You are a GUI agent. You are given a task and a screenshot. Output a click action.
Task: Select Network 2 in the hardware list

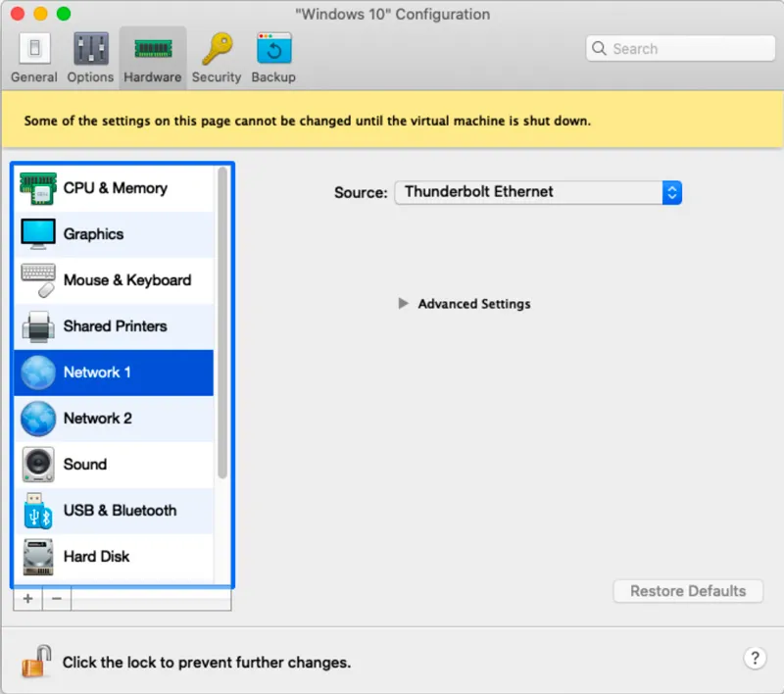point(114,419)
